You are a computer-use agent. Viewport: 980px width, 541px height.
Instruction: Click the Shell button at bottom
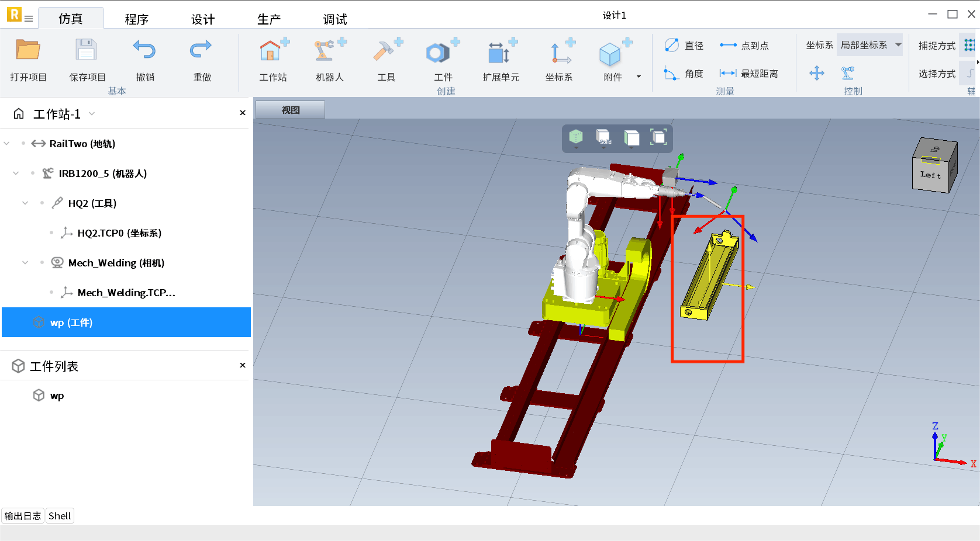click(60, 516)
